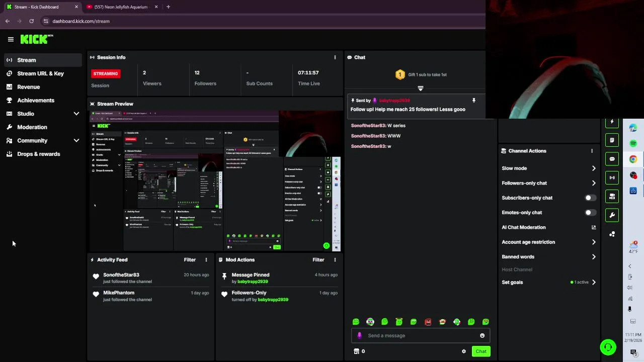Close the Stream - Kick Dashboard tab
The width and height of the screenshot is (644, 362).
pos(76,7)
